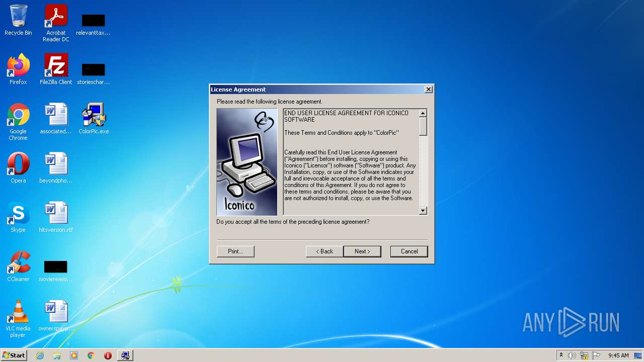Open Windows Explorer folder in taskbar
Screen dimensions: 644x362
tap(57, 355)
